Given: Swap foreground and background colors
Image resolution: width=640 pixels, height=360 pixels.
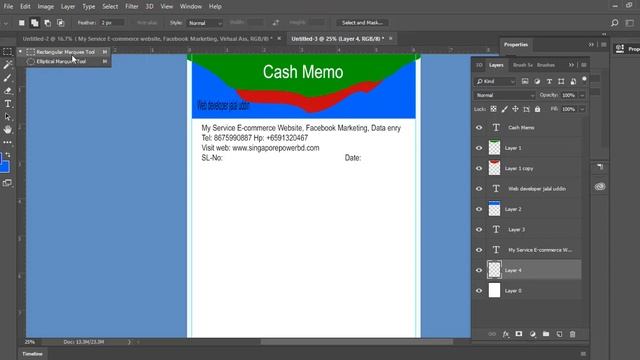Looking at the screenshot, I should coord(8,155).
